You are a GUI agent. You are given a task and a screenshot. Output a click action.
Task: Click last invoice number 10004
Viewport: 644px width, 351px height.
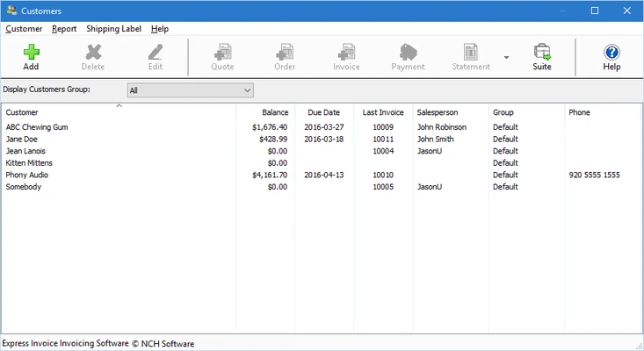pyautogui.click(x=383, y=151)
